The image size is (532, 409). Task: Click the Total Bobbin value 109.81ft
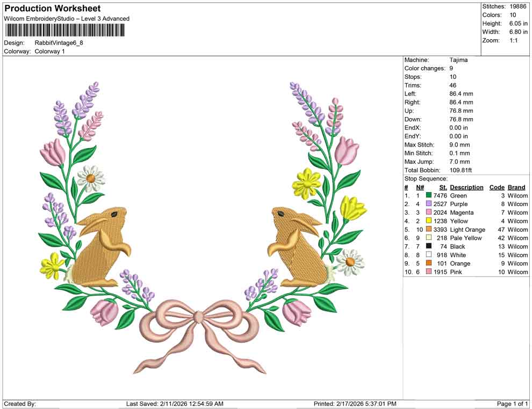click(461, 170)
